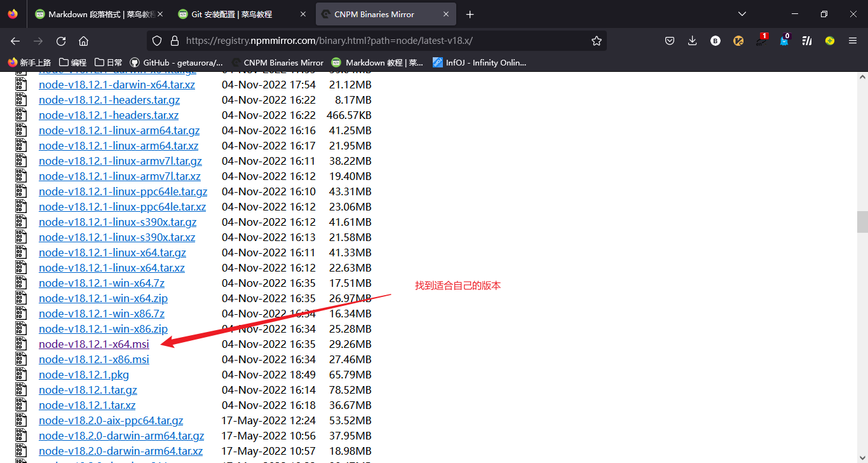Image resolution: width=868 pixels, height=463 pixels.
Task: Close the Git 安装配置 tab
Action: (x=302, y=14)
